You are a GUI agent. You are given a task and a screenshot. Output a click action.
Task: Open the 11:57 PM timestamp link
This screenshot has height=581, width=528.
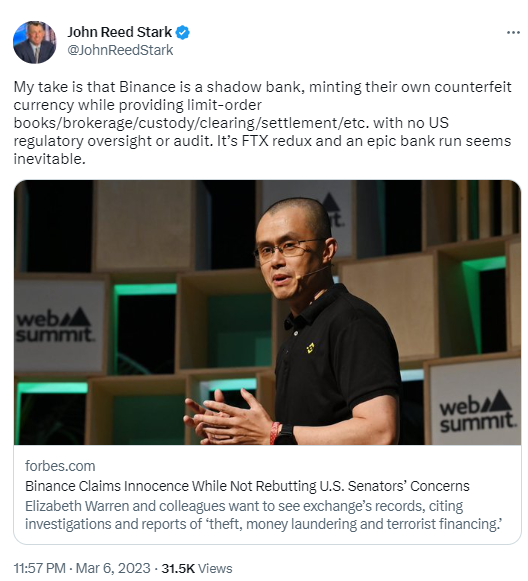point(40,568)
